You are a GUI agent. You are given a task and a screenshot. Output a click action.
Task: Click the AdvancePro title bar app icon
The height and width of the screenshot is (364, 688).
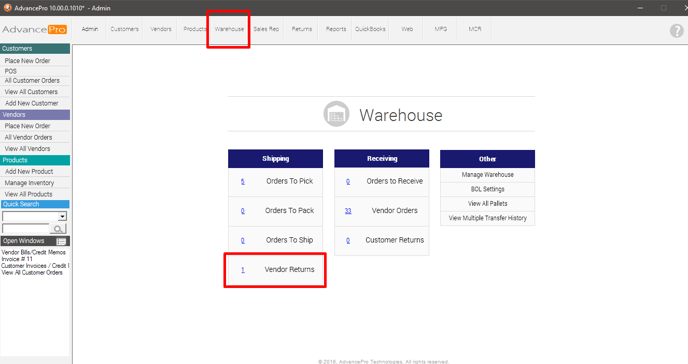click(7, 7)
